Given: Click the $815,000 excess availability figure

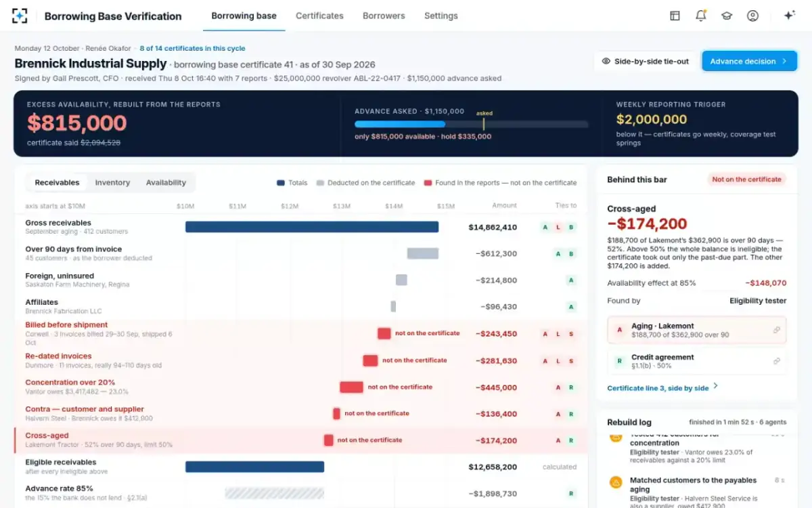Looking at the screenshot, I should point(76,123).
